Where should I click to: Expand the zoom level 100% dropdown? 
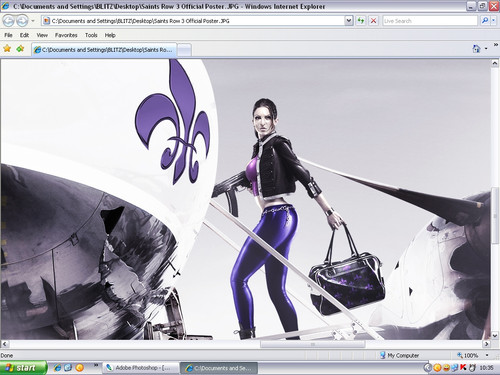point(487,355)
